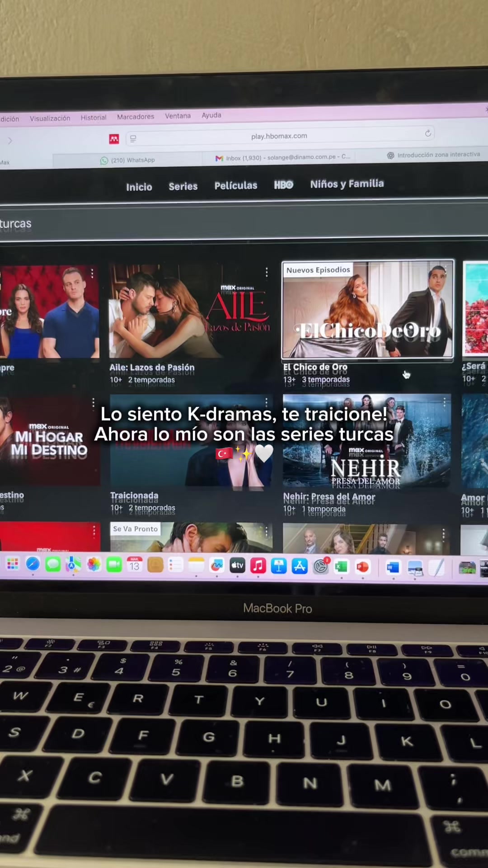This screenshot has width=488, height=868.
Task: Click 'Nehir: Presa del Amor' title text
Action: pyautogui.click(x=329, y=497)
